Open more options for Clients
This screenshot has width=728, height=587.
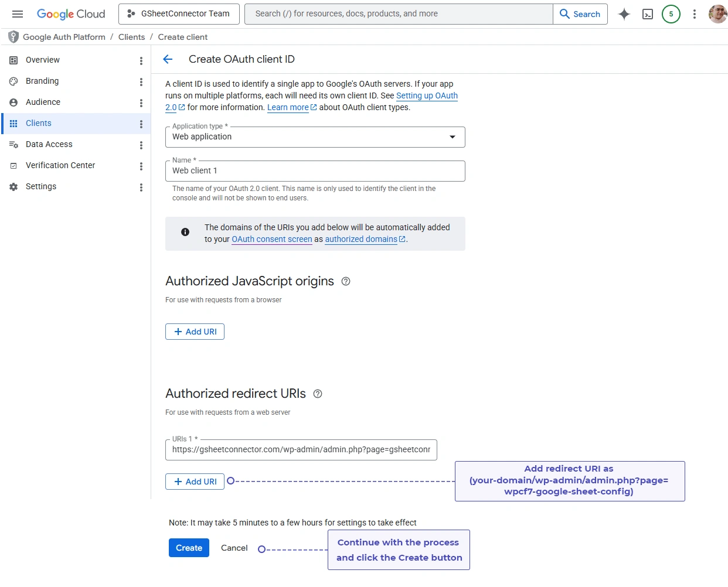[x=141, y=124]
